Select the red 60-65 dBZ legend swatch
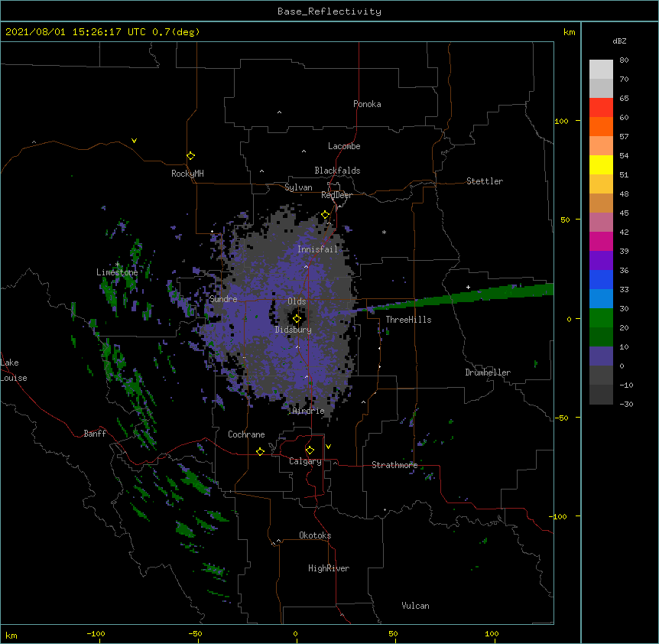 coord(601,108)
